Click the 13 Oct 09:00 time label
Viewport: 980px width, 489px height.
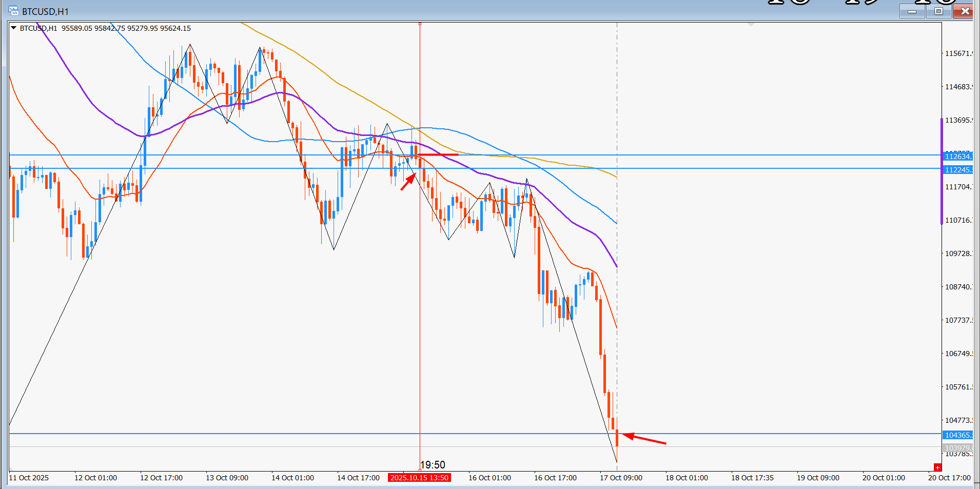coord(227,478)
